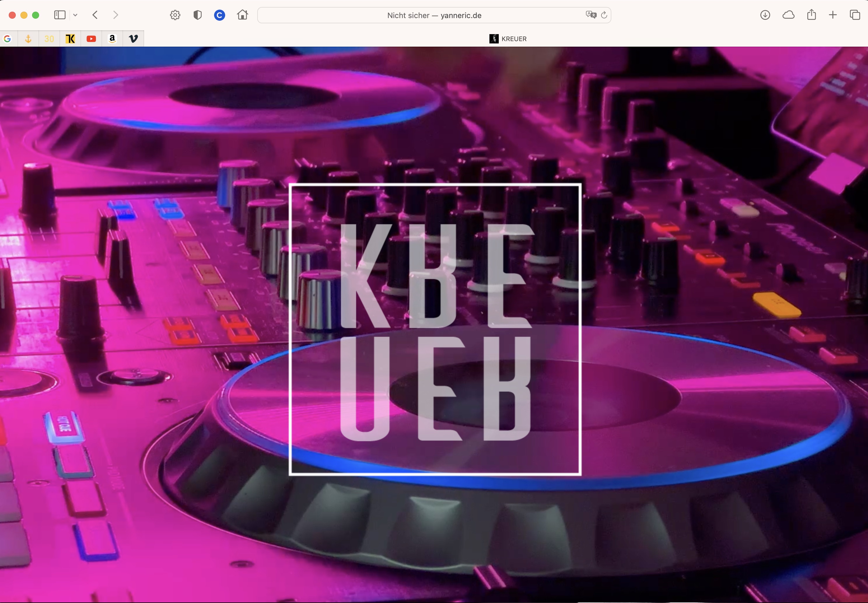868x603 pixels.
Task: Open the anchor pinned tab
Action: (x=28, y=38)
